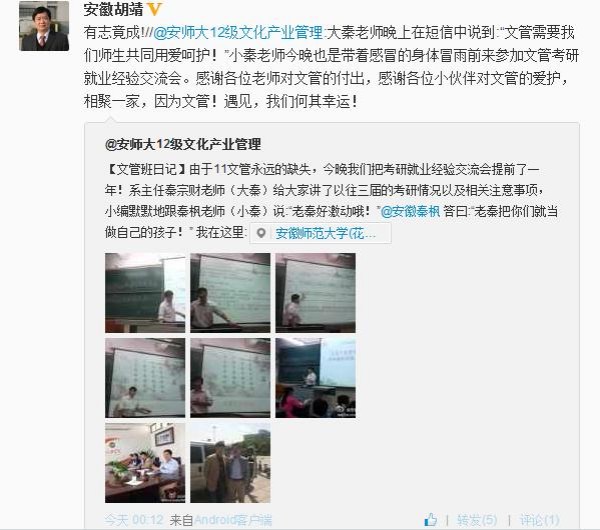Image resolution: width=600 pixels, height=530 pixels.
Task: Open @安师大12级文化产业管理 mention in main post
Action: coord(239,33)
